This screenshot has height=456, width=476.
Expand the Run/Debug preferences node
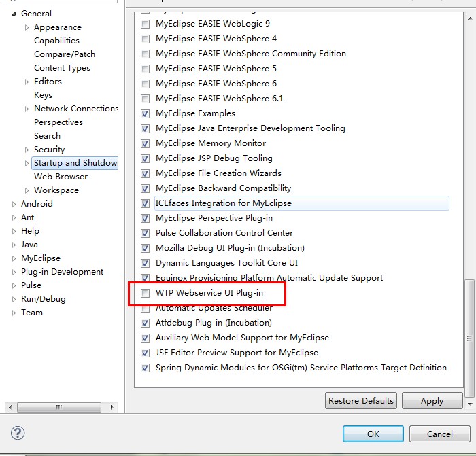coord(14,299)
